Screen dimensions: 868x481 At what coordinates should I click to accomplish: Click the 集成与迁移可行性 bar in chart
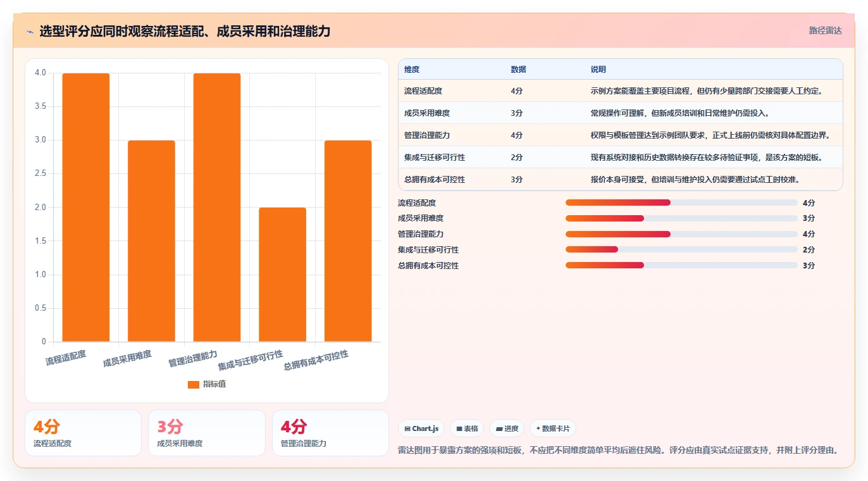pos(282,275)
